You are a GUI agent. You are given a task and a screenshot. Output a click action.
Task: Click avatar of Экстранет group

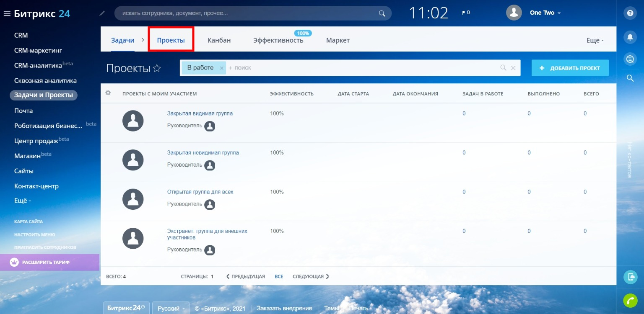coord(133,239)
